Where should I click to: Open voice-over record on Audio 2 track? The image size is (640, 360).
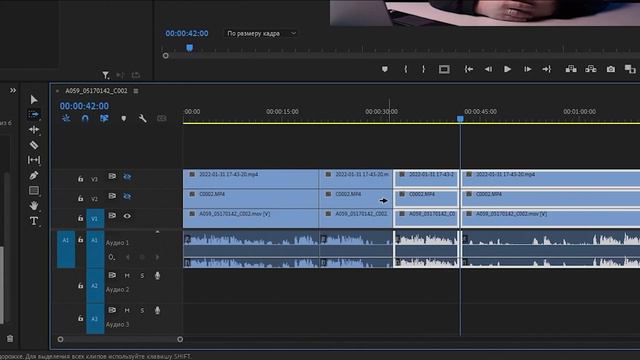point(158,276)
